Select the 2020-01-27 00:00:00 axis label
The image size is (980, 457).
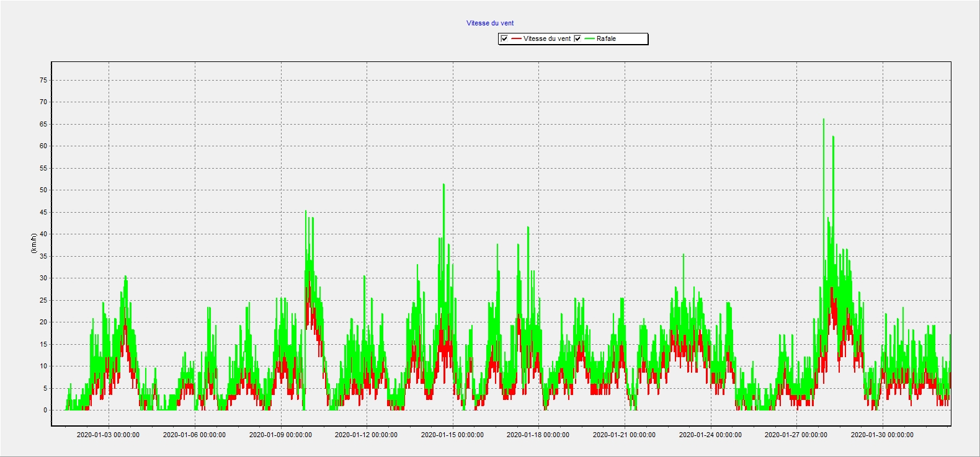point(796,435)
